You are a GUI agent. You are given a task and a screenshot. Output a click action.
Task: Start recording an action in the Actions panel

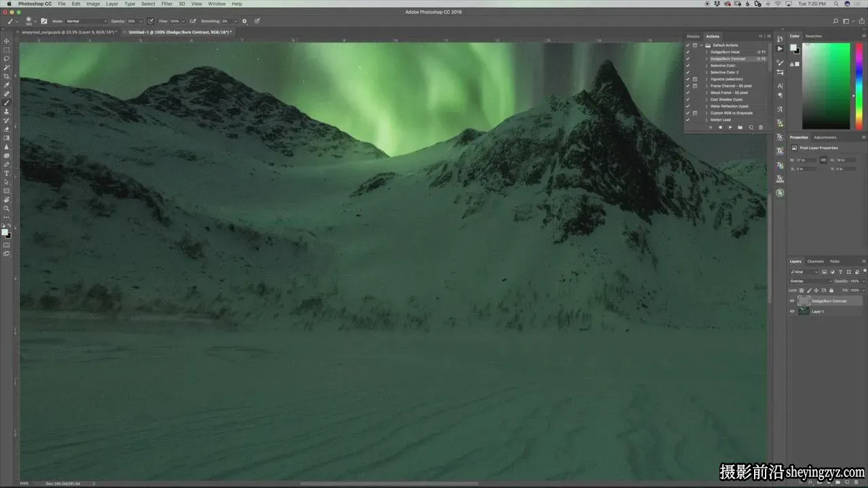(720, 127)
